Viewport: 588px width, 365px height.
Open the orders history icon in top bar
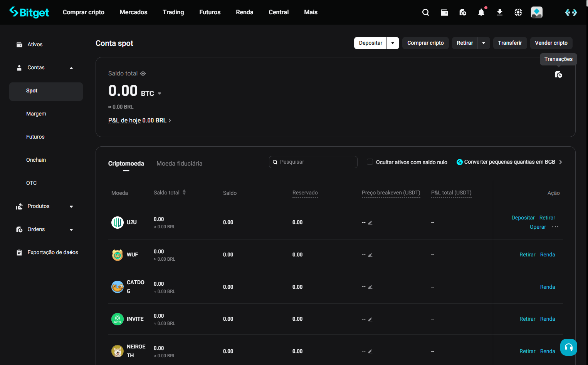tap(463, 12)
